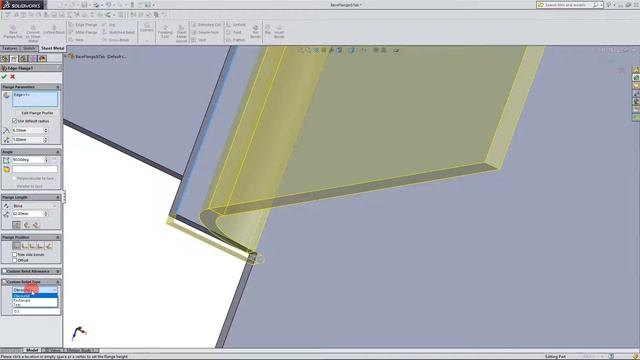Click the 6.35mm bend radius field

(27, 130)
